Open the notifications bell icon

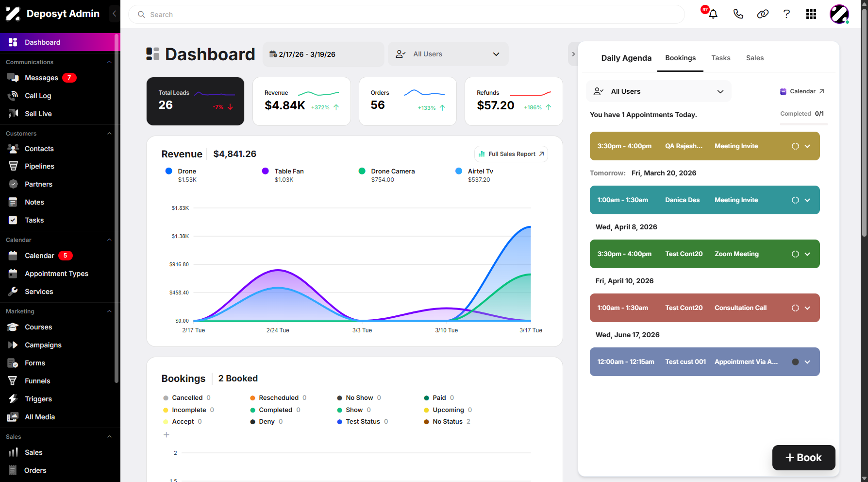click(x=713, y=14)
